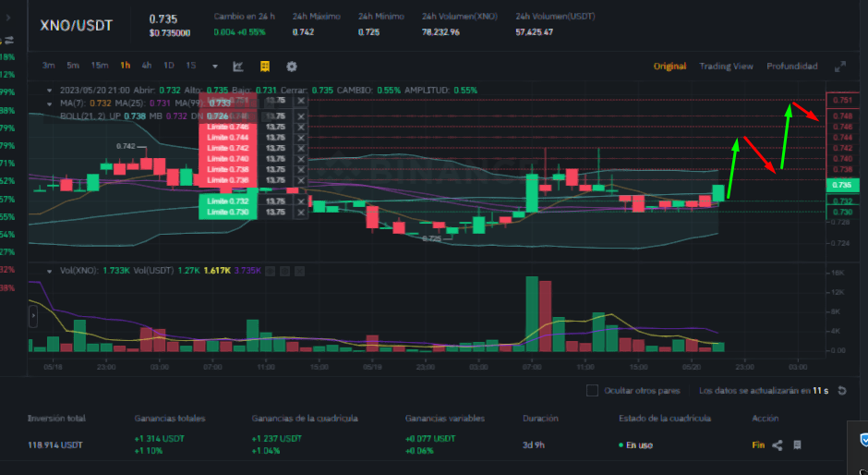
Task: Click the Duración value 3d 9h
Action: point(535,445)
